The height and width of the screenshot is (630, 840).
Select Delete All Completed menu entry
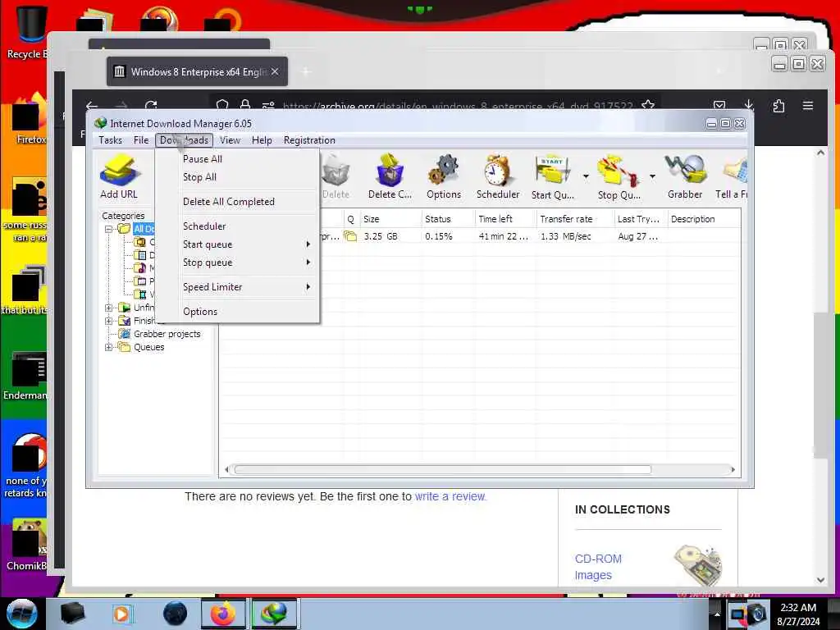[x=238, y=202]
